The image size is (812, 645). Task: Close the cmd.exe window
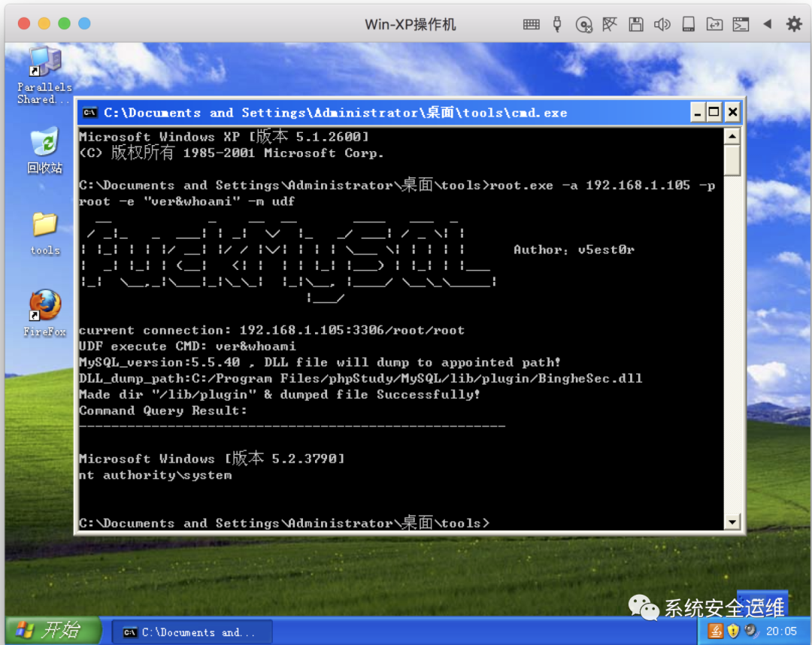click(x=732, y=112)
